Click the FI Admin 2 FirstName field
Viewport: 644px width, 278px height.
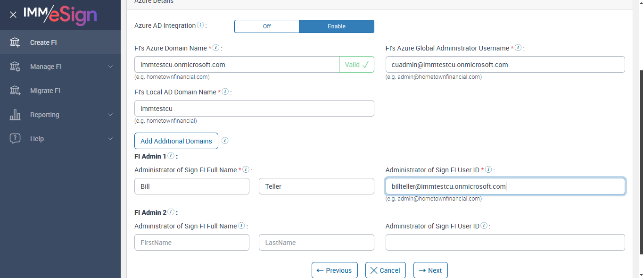tap(191, 243)
